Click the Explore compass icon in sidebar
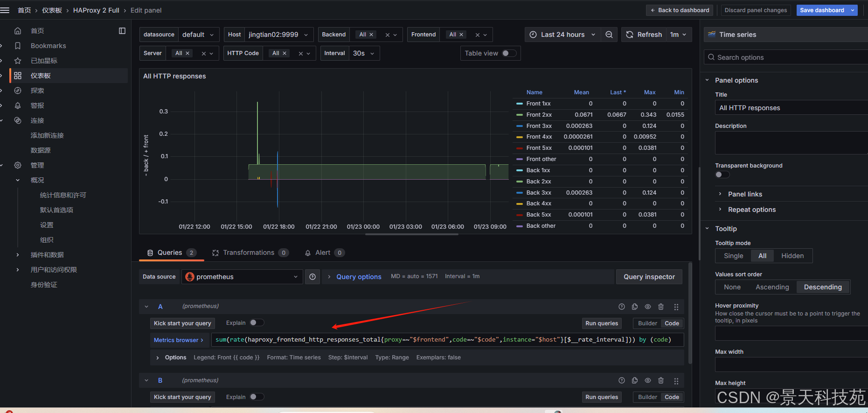Screen dimensions: 868x413 [18, 91]
